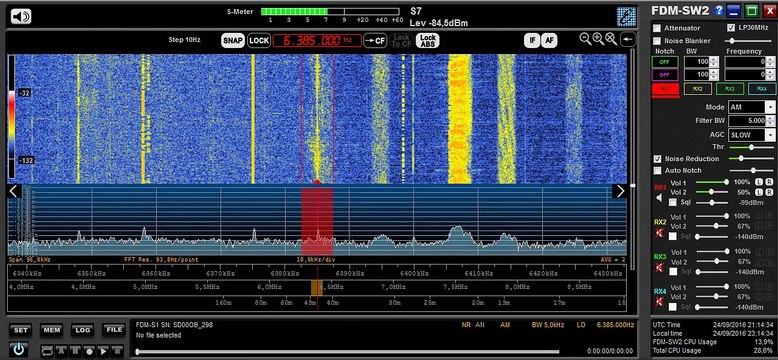
Task: Open the help question mark icon
Action: [718, 10]
